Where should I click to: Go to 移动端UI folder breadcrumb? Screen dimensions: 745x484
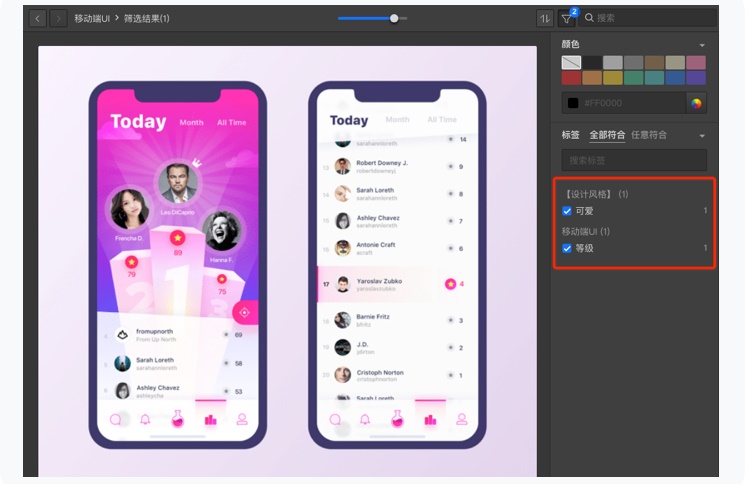click(x=92, y=18)
